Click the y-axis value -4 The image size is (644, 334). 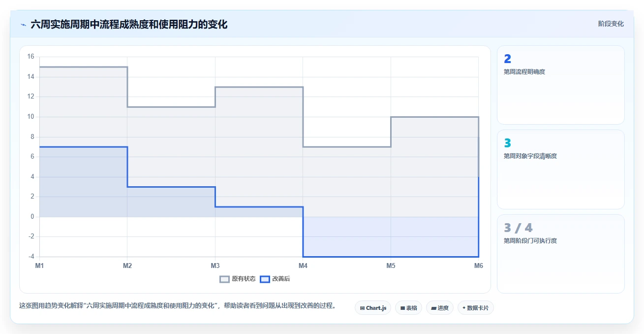pyautogui.click(x=31, y=257)
